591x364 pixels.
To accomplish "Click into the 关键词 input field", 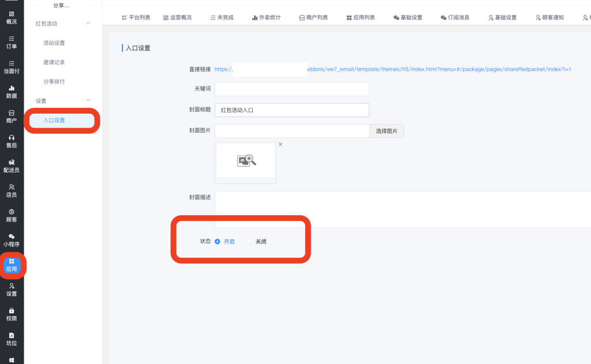I will (x=291, y=89).
